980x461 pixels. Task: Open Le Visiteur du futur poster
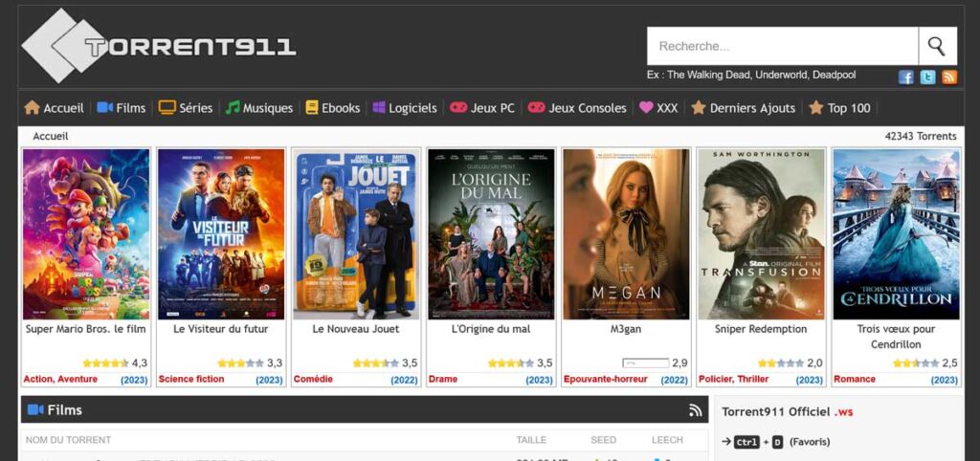tap(221, 234)
